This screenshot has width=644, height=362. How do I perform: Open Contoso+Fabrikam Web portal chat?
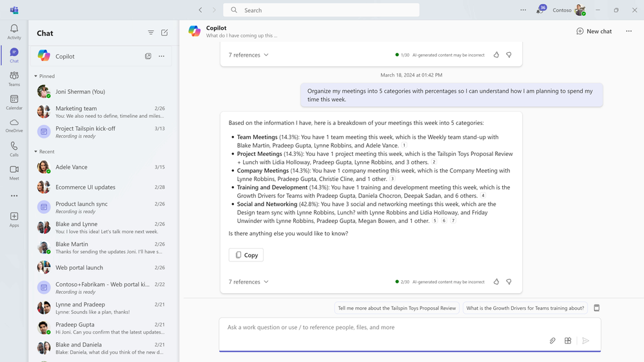(101, 288)
